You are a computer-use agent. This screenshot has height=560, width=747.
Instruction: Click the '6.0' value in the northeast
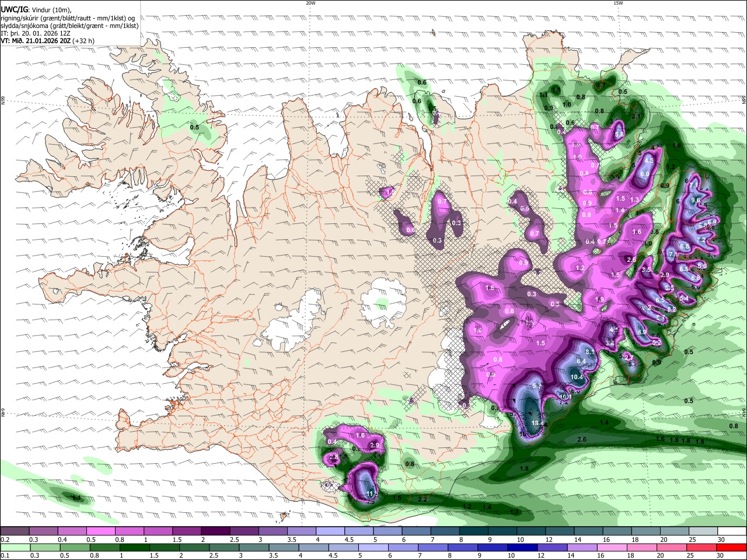pos(645,174)
